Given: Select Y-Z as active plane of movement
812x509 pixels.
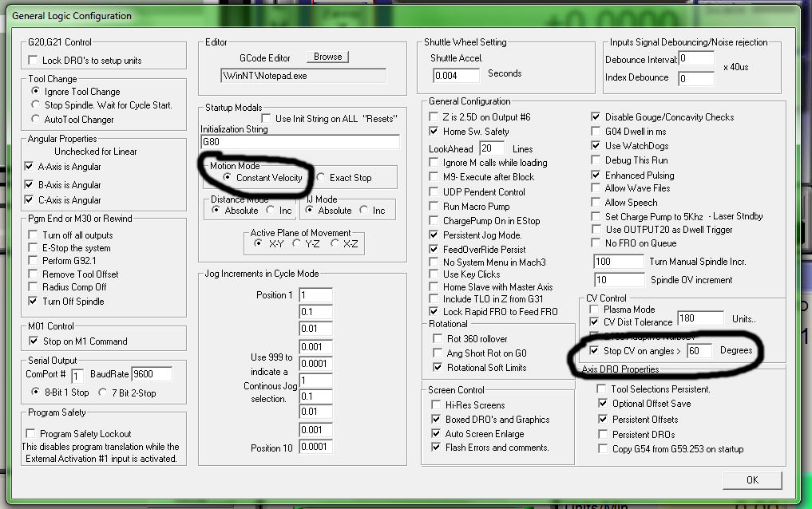Looking at the screenshot, I should 297,243.
